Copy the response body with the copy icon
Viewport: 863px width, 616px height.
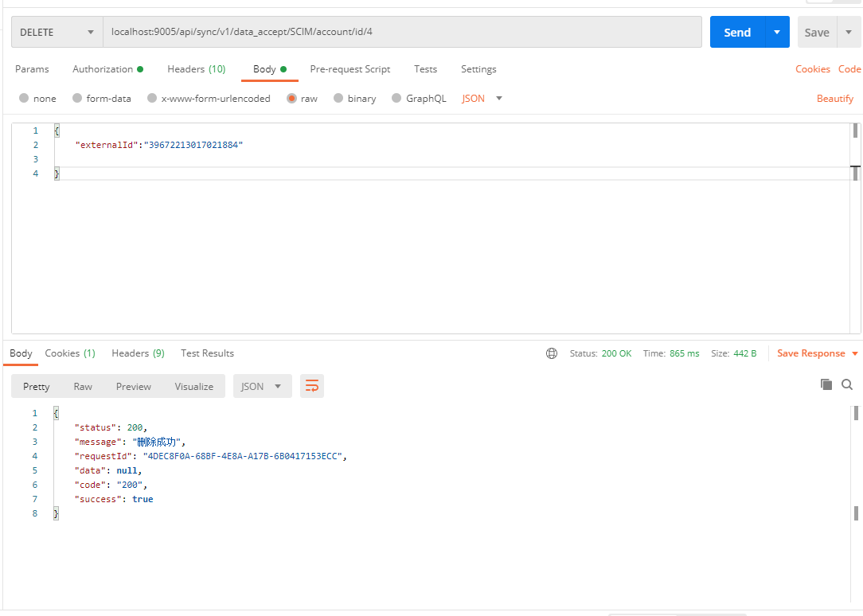pos(826,384)
